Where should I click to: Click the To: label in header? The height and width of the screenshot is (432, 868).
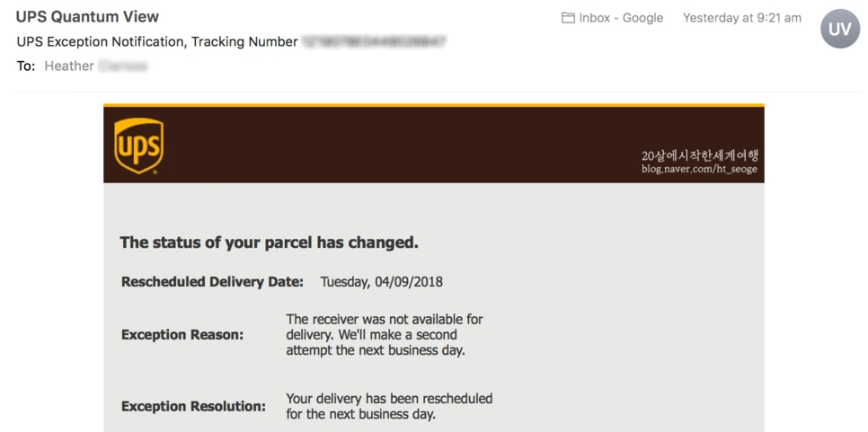click(x=26, y=66)
